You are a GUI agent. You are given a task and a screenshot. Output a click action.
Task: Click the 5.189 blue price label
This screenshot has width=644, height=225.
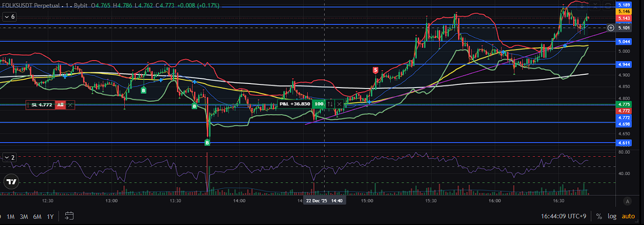click(624, 5)
